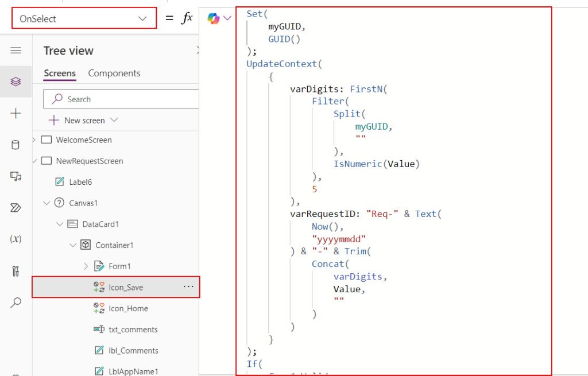The height and width of the screenshot is (376, 588).
Task: Click the Search magnifier in sidebar
Action: 16,302
